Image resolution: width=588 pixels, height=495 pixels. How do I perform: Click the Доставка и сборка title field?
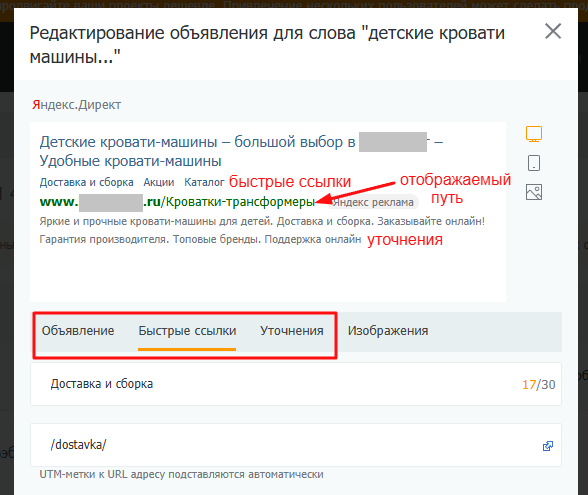click(296, 384)
